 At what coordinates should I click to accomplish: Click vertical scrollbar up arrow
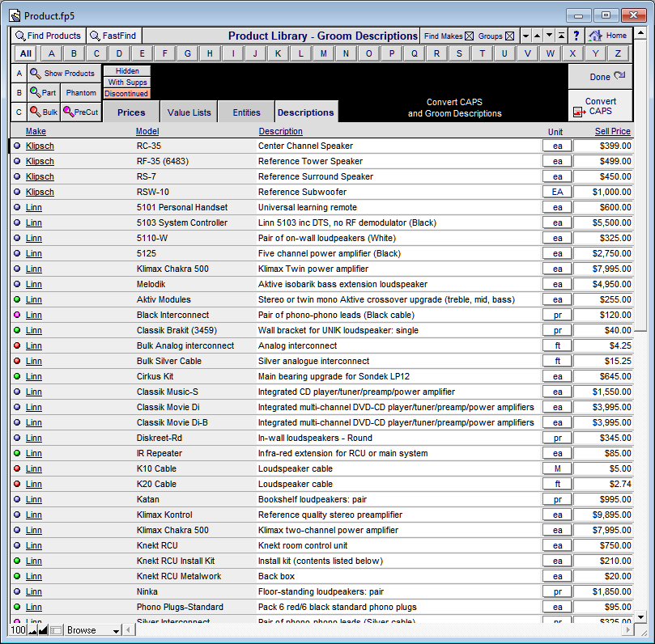640,32
